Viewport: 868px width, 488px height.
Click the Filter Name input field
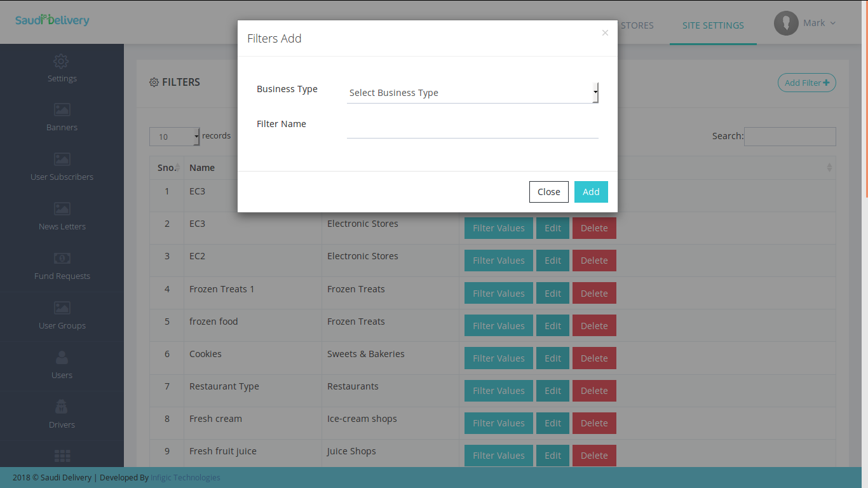point(472,128)
